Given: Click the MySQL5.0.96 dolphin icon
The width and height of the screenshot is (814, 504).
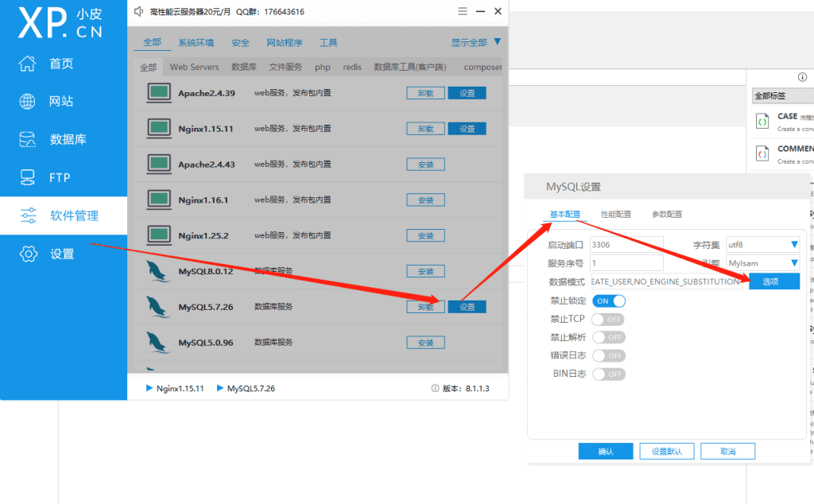Looking at the screenshot, I should (158, 343).
